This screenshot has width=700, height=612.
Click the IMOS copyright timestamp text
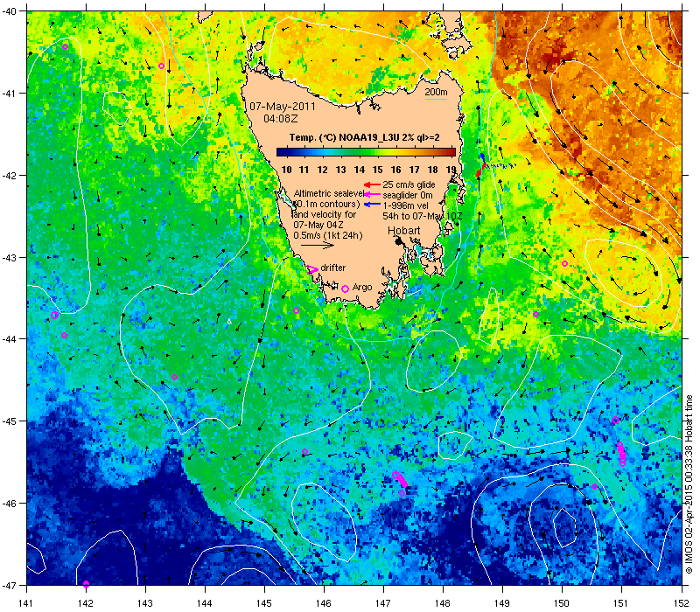tap(689, 485)
